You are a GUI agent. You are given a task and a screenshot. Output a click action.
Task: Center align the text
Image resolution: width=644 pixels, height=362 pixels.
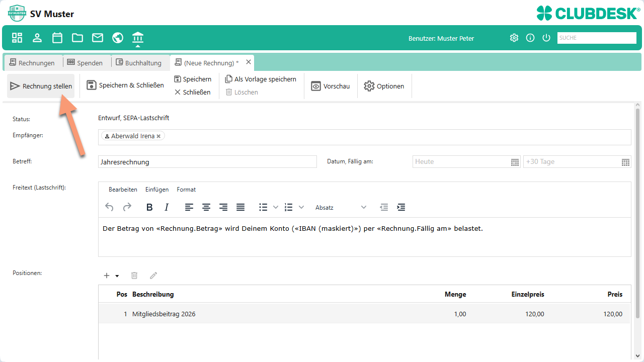(206, 207)
